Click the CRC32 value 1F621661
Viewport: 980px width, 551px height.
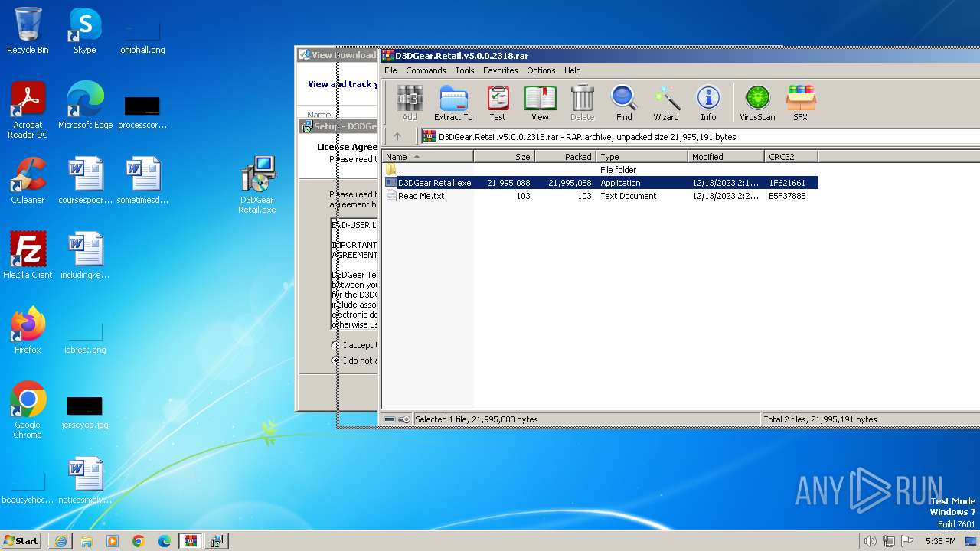787,183
